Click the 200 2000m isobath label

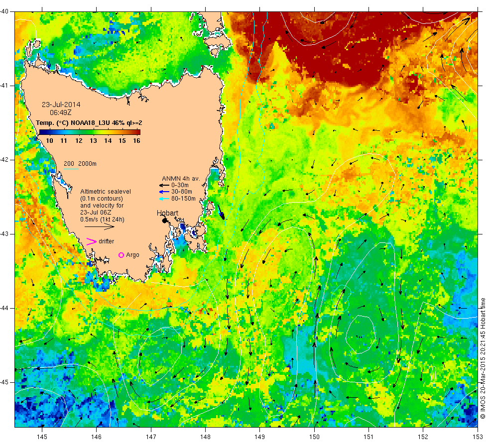point(80,164)
